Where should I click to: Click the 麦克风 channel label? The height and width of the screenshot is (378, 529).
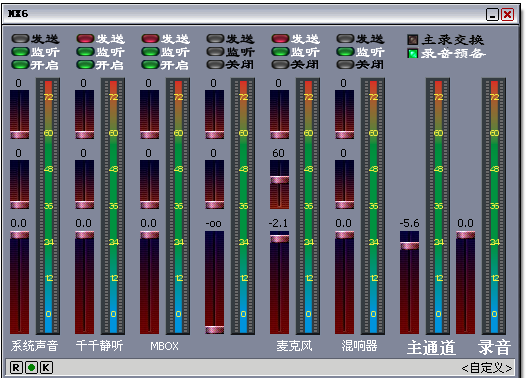294,346
